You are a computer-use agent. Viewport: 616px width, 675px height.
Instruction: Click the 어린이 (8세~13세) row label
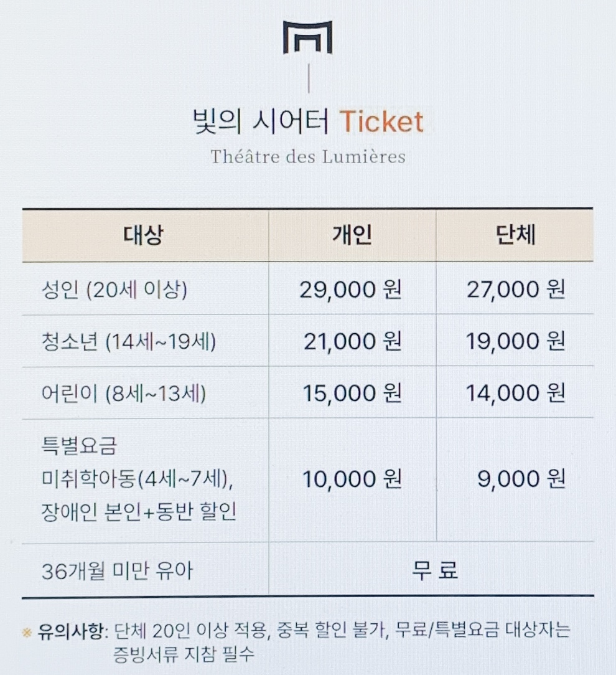[x=124, y=394]
